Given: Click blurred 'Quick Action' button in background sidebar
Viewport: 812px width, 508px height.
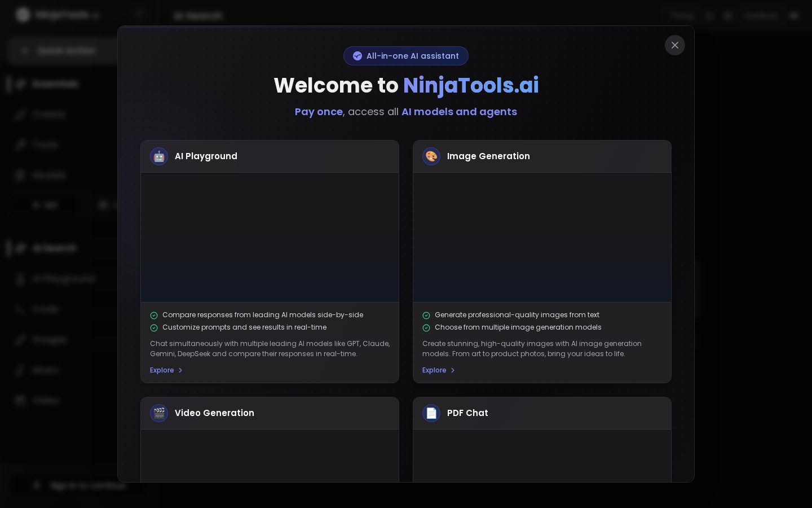Looking at the screenshot, I should (x=63, y=51).
